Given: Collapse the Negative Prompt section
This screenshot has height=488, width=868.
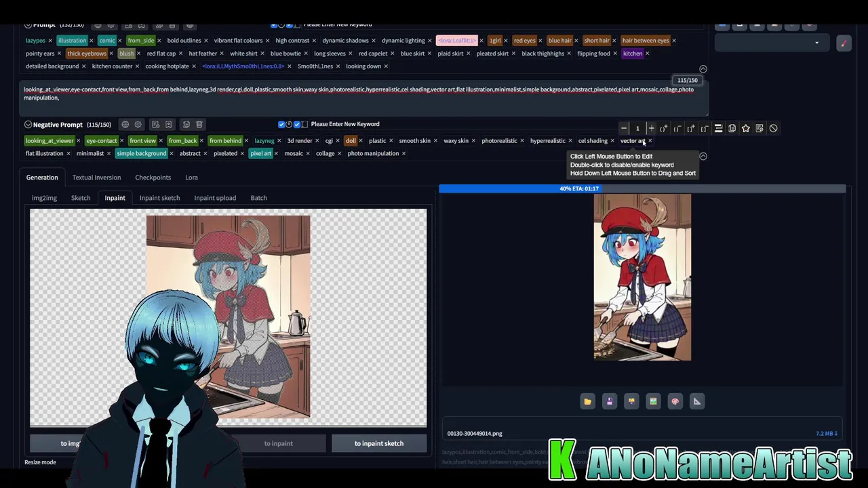Looking at the screenshot, I should click(x=28, y=125).
